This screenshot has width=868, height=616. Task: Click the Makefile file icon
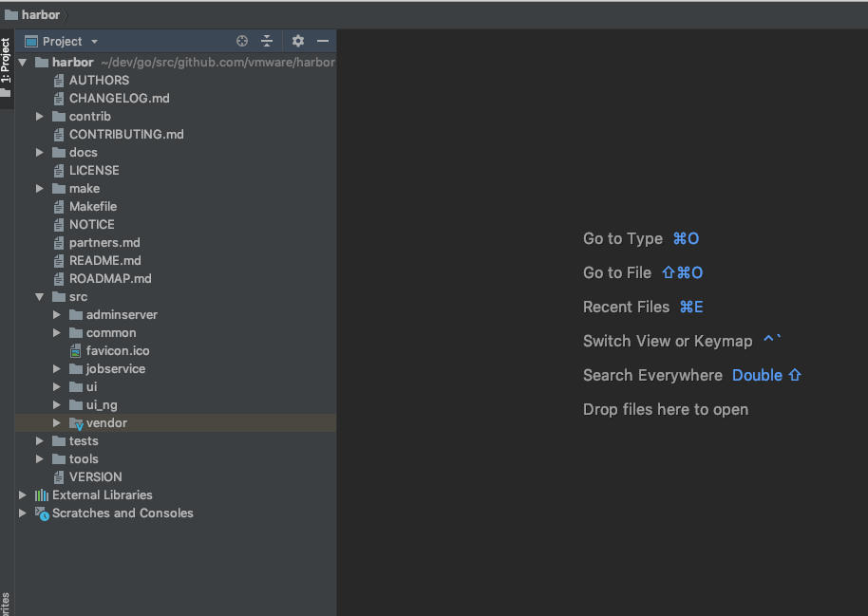point(59,206)
